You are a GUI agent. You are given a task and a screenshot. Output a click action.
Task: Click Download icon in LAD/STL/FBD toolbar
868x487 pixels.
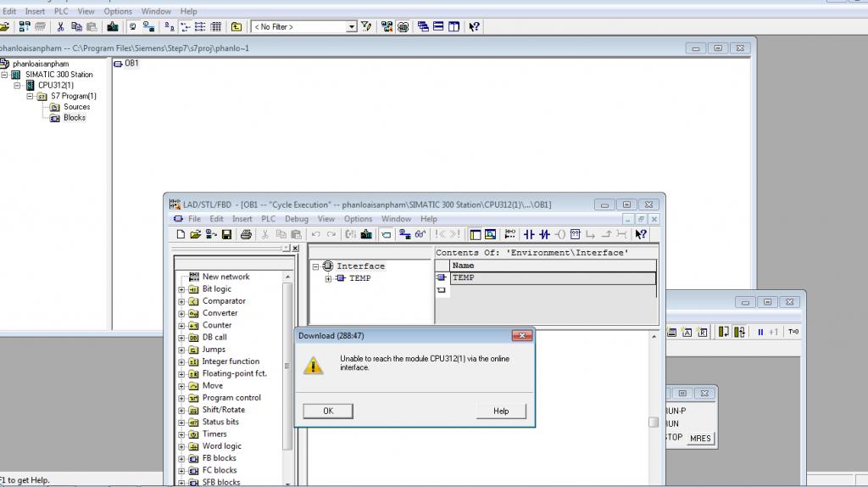[x=366, y=234]
